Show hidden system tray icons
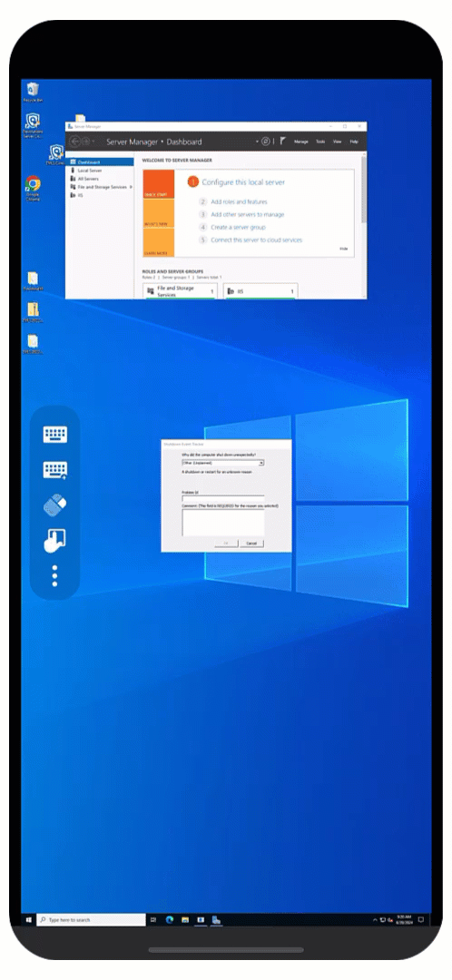The width and height of the screenshot is (452, 980). 375,920
